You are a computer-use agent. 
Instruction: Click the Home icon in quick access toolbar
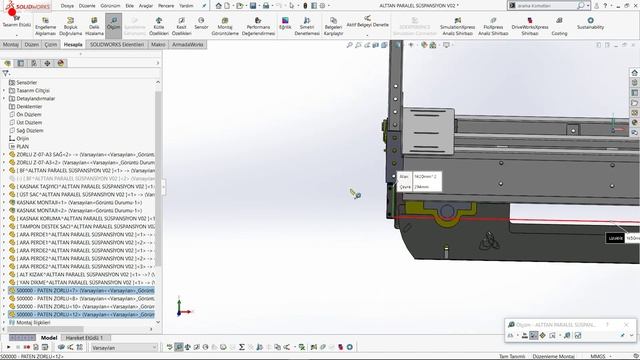219,6
